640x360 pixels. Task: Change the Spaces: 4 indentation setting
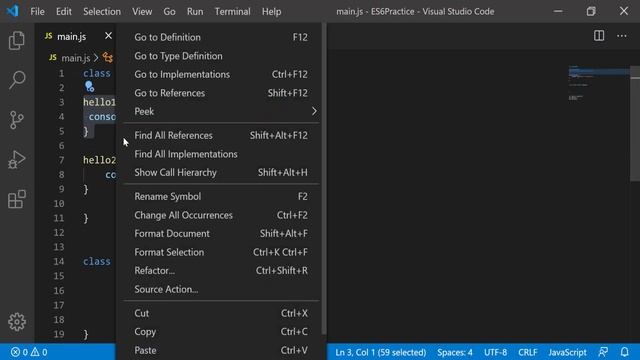pos(455,352)
